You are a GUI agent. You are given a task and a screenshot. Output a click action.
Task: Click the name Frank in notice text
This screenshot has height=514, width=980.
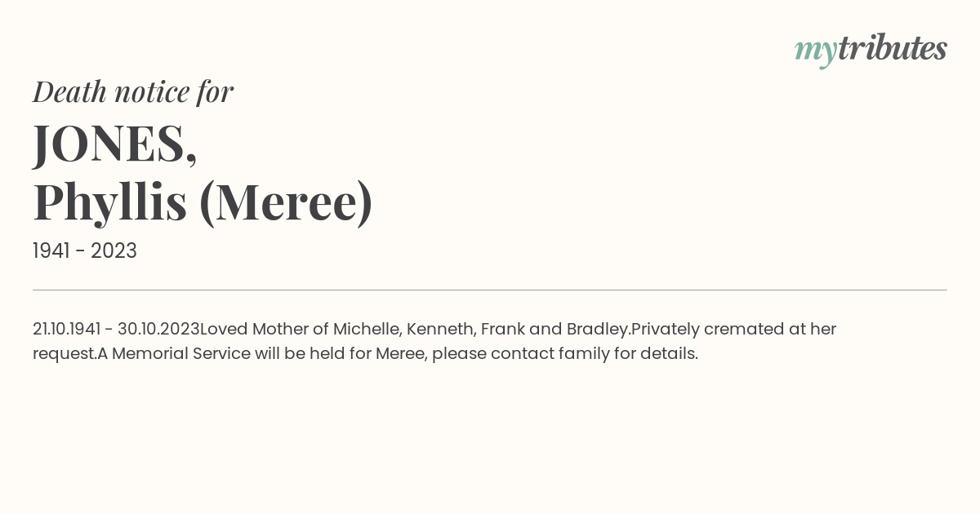pos(502,330)
